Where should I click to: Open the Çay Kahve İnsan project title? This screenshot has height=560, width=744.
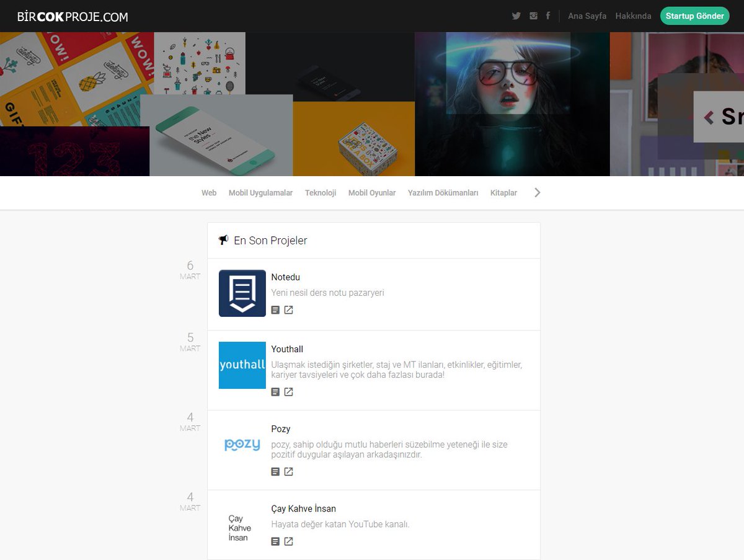[x=304, y=509]
